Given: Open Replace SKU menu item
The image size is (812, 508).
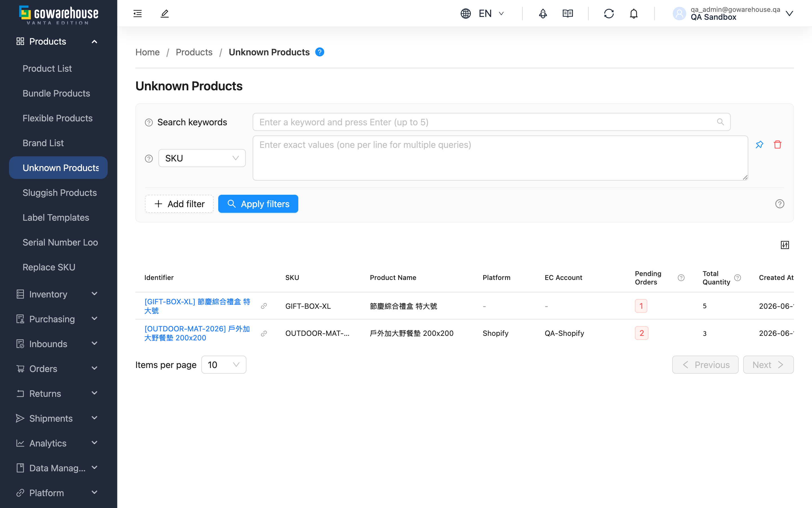Looking at the screenshot, I should click(58, 267).
